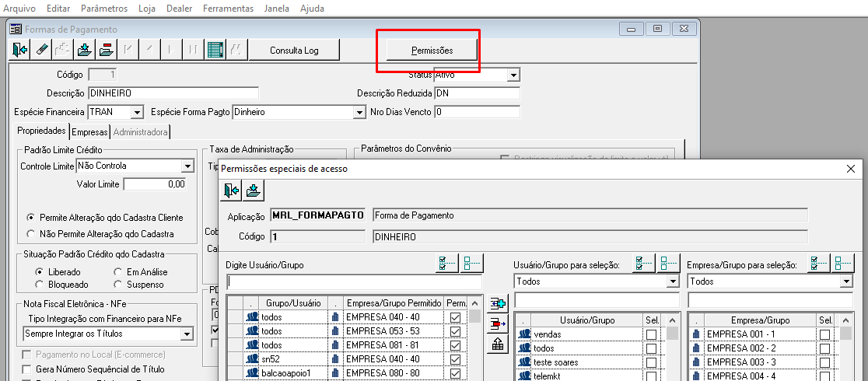Click the user group icon in sn52 row
868x381 pixels.
(253, 359)
